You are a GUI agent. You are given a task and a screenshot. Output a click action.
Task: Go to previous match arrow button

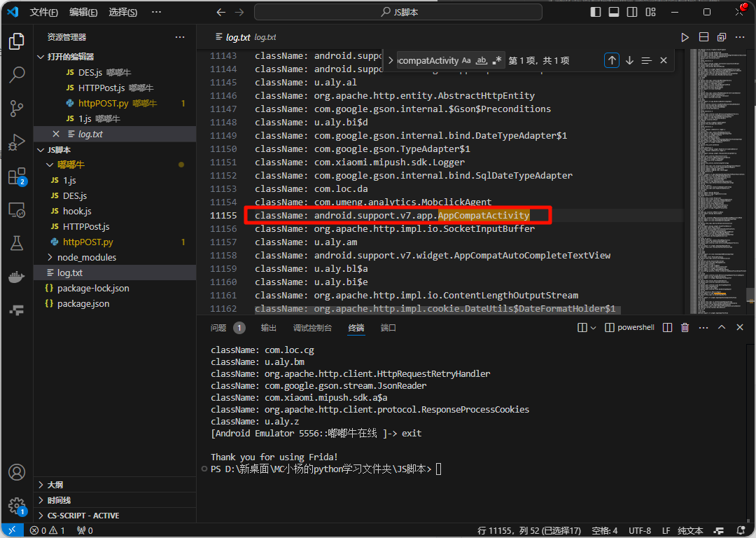(x=612, y=61)
